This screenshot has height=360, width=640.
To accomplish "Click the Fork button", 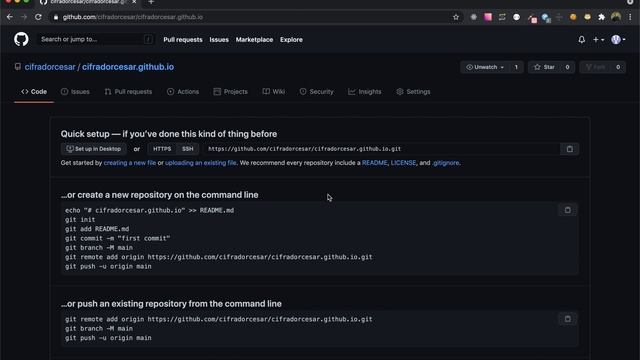I will (595, 67).
